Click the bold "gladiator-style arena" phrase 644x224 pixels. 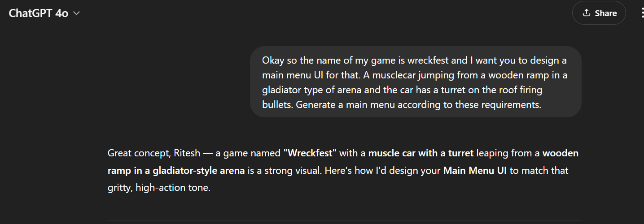point(198,171)
